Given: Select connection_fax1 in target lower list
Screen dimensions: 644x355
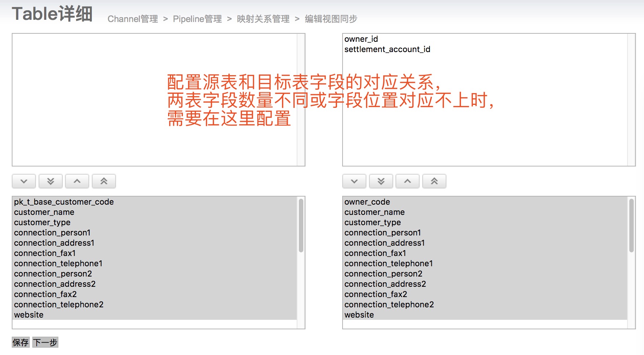Looking at the screenshot, I should pyautogui.click(x=485, y=253).
